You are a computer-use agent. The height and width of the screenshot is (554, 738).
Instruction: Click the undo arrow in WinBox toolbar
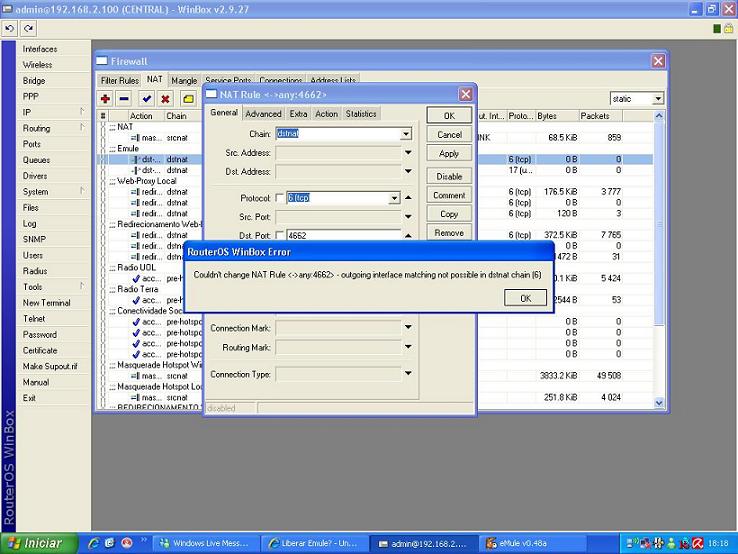click(10, 28)
